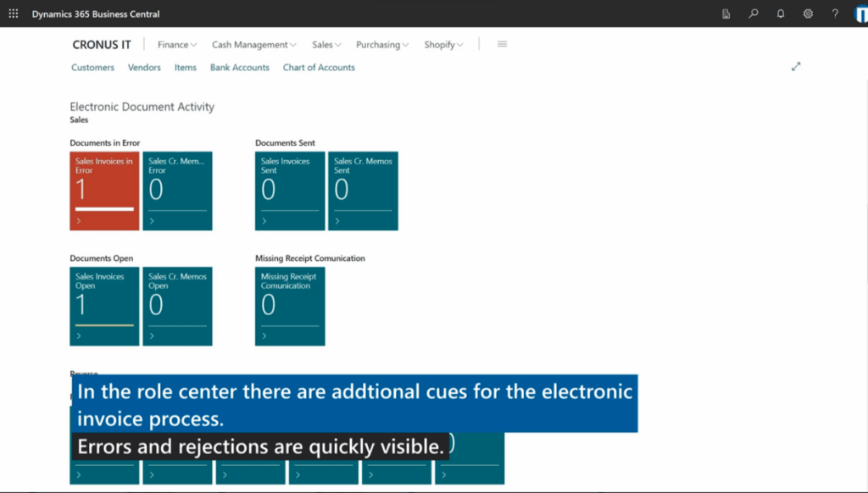Expand the Cash Management menu

(253, 45)
